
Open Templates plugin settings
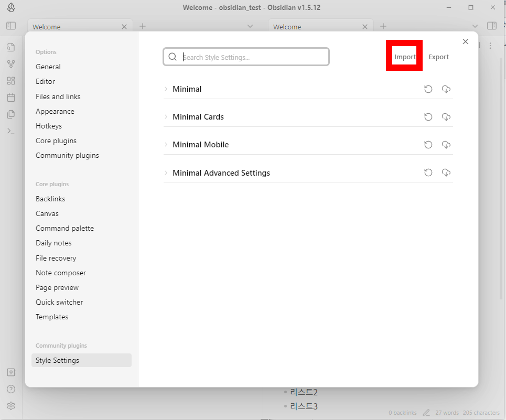coord(52,317)
